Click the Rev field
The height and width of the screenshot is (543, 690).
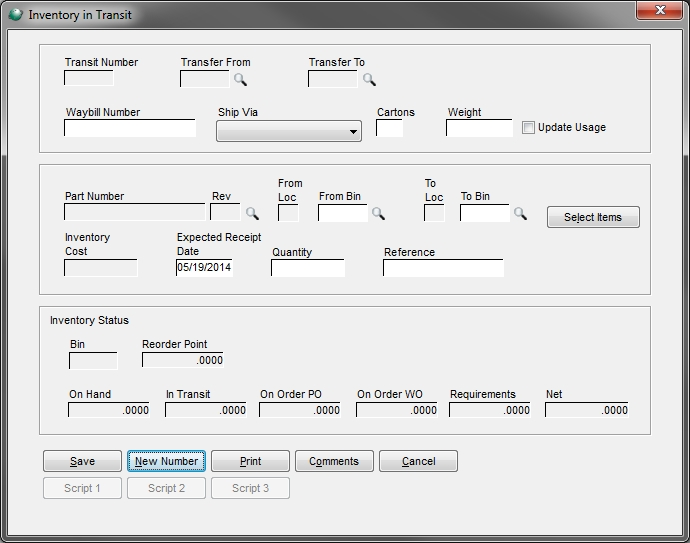tap(225, 212)
